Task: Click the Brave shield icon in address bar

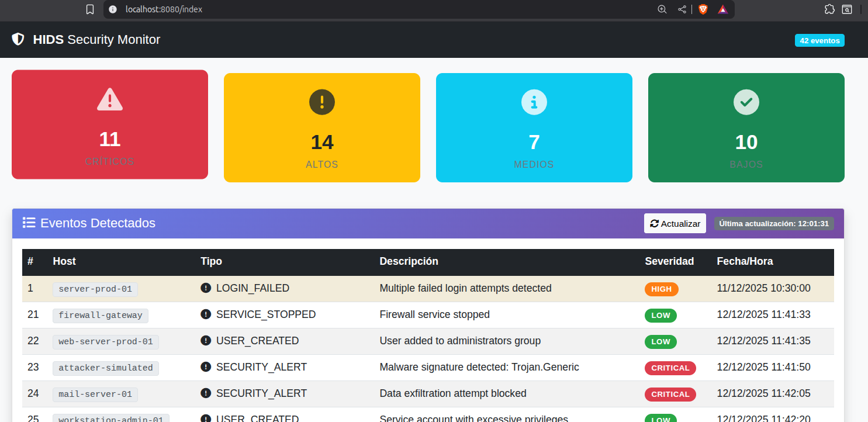Action: (x=703, y=9)
